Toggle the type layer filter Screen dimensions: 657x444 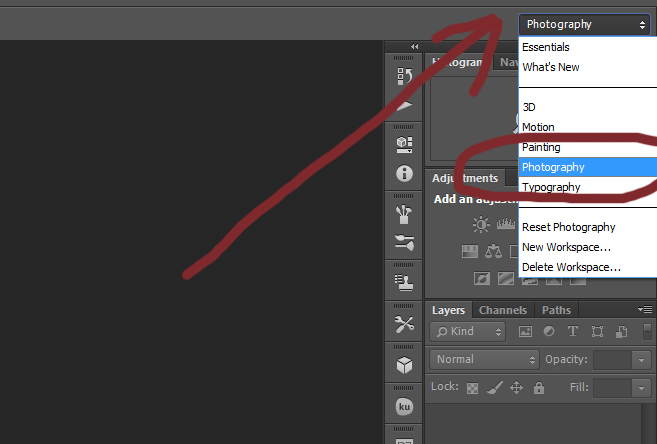point(573,331)
